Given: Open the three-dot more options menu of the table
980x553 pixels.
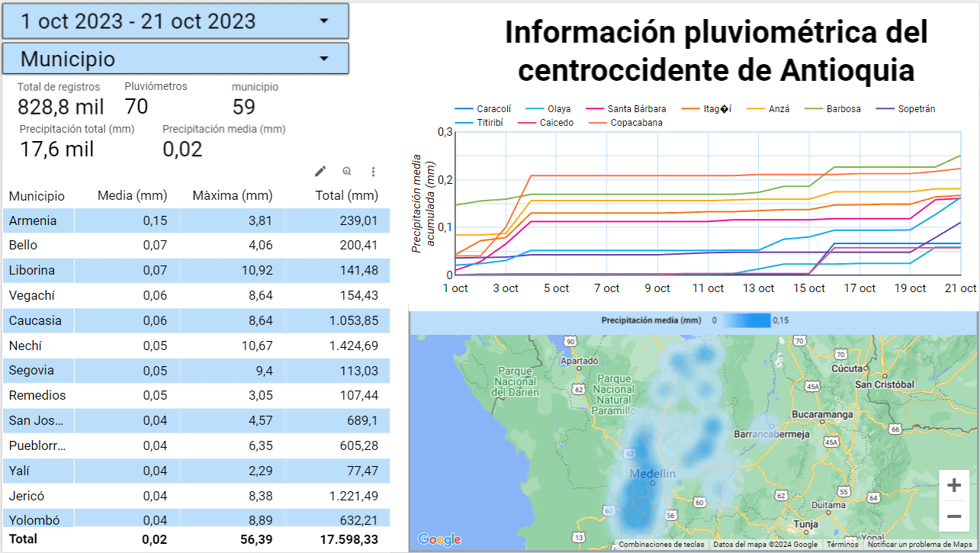Looking at the screenshot, I should coord(374,172).
